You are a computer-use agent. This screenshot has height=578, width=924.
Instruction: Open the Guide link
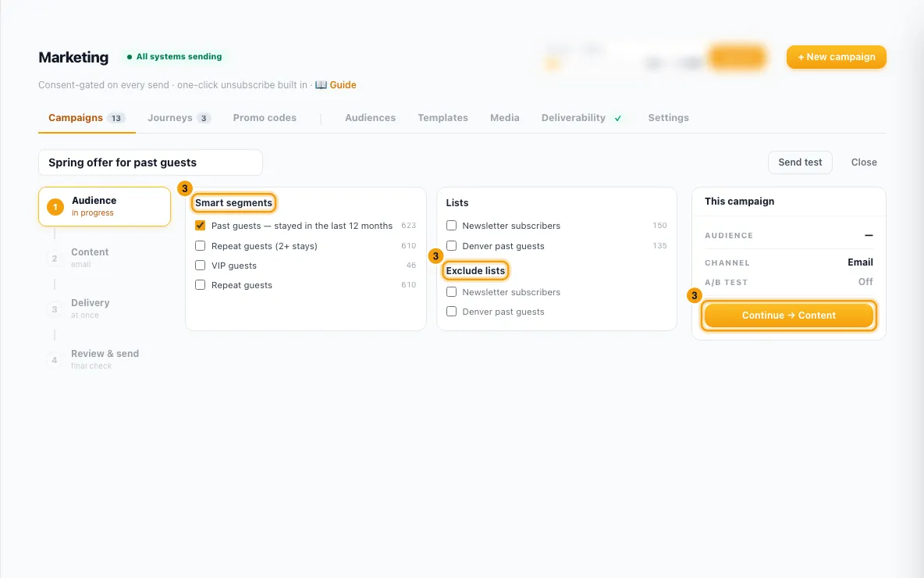(x=343, y=85)
